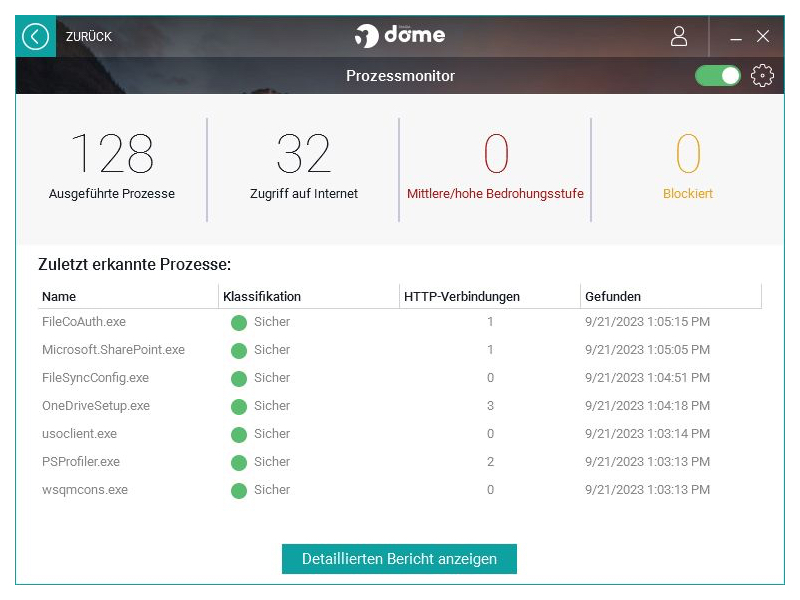This screenshot has height=600, width=800.
Task: Open the Mittlere/hohe Bedrohungsstufe counter
Action: pyautogui.click(x=495, y=166)
